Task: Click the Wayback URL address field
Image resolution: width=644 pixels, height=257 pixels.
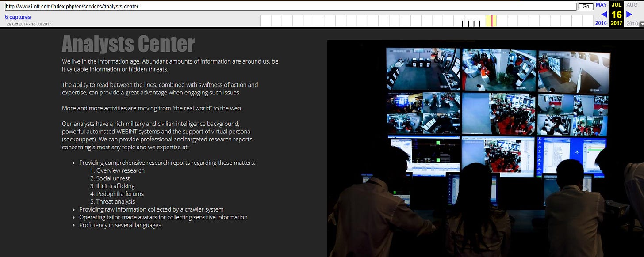Action: 290,7
